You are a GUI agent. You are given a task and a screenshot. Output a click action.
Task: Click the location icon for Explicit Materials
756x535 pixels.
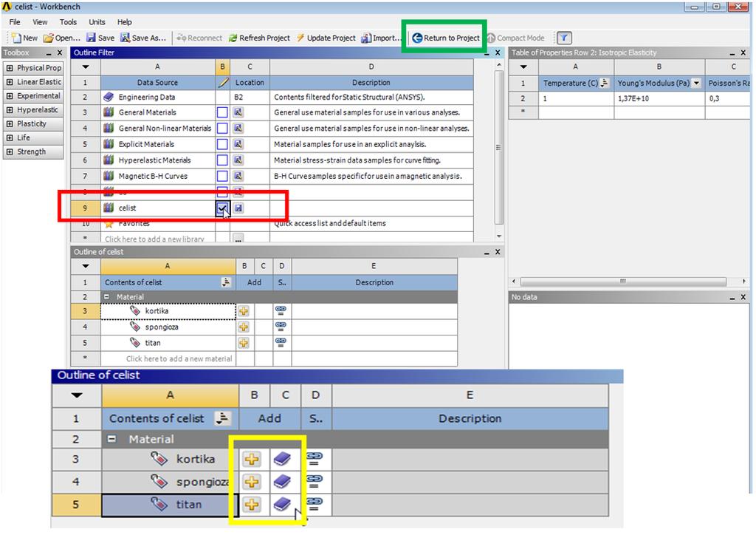[238, 144]
